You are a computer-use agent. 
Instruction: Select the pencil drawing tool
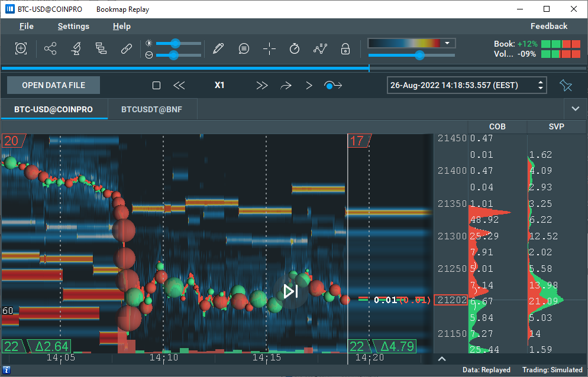click(218, 49)
